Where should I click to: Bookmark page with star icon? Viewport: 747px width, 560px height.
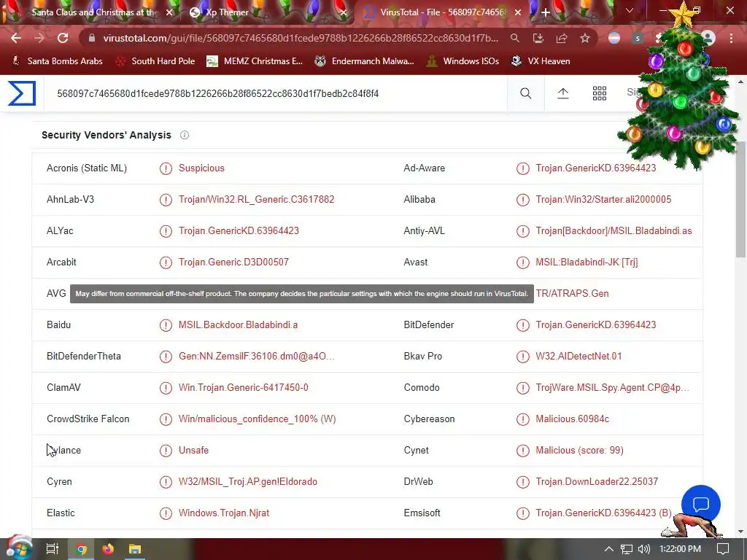[x=585, y=38]
